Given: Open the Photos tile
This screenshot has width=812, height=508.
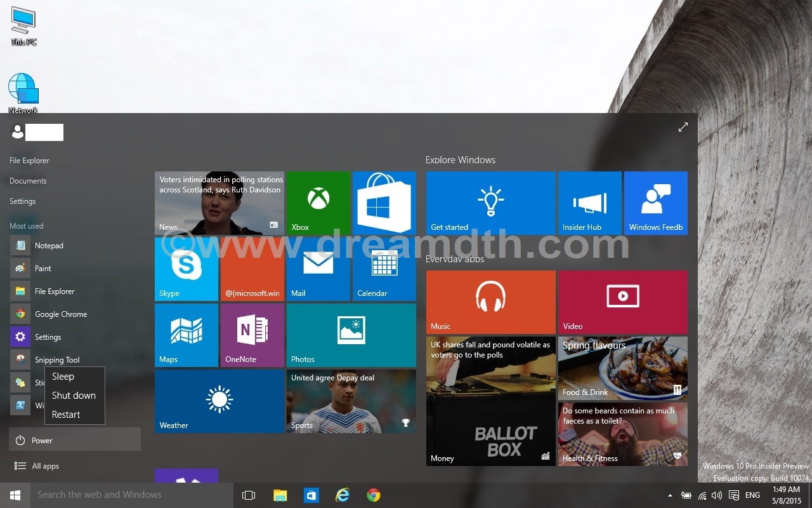Looking at the screenshot, I should [351, 335].
